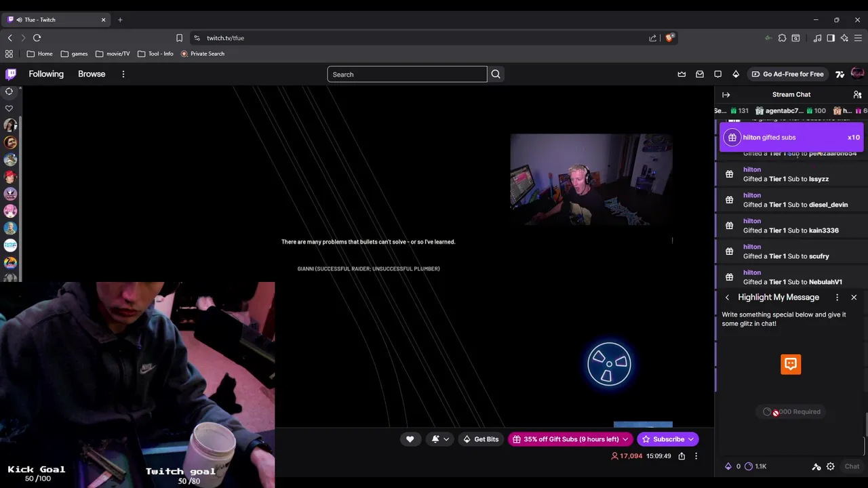
Task: Click the magnifier search button
Action: point(496,75)
